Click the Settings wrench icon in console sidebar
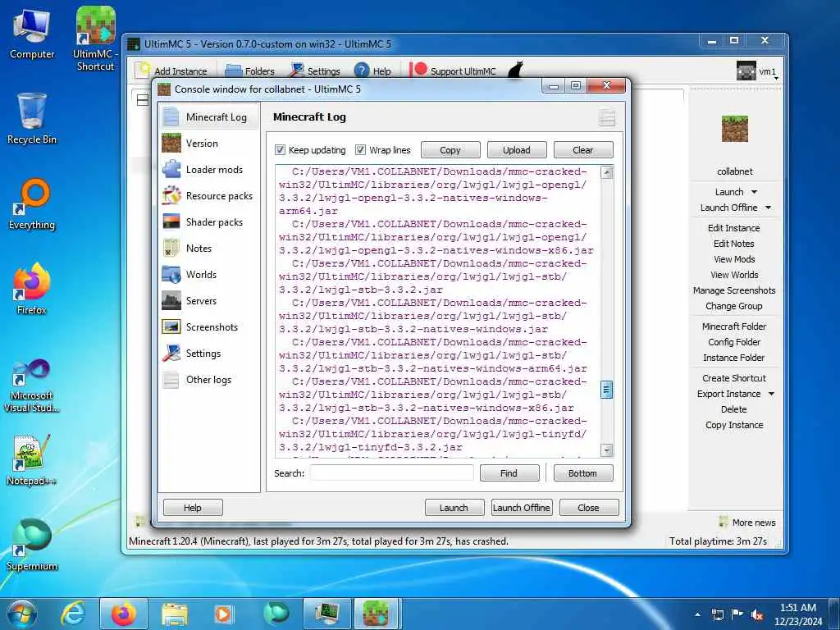This screenshot has height=630, width=840. pos(171,353)
